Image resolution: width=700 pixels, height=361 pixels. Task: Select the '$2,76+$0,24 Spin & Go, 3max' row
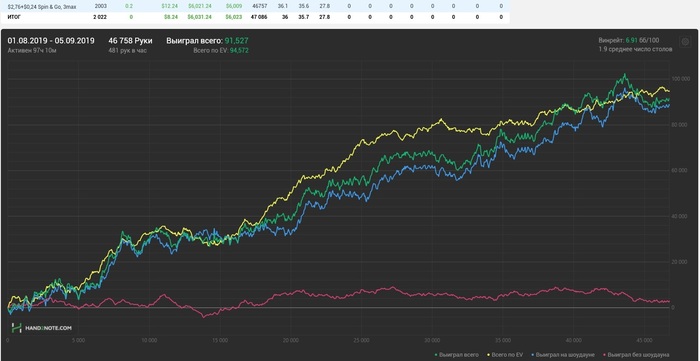pyautogui.click(x=254, y=6)
